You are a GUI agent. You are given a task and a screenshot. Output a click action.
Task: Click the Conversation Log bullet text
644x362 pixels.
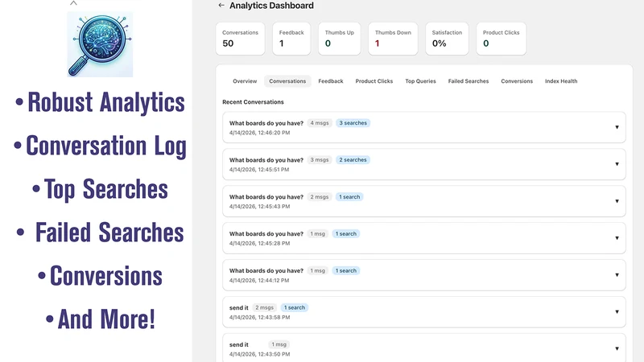click(x=106, y=146)
